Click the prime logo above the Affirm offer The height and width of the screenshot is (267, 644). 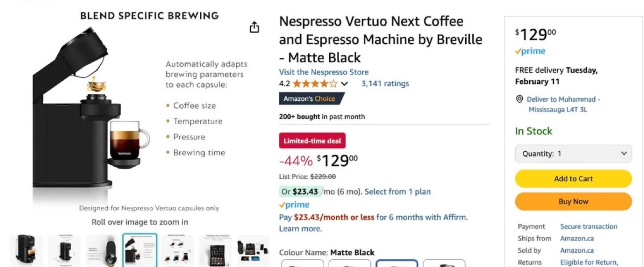[x=294, y=205]
